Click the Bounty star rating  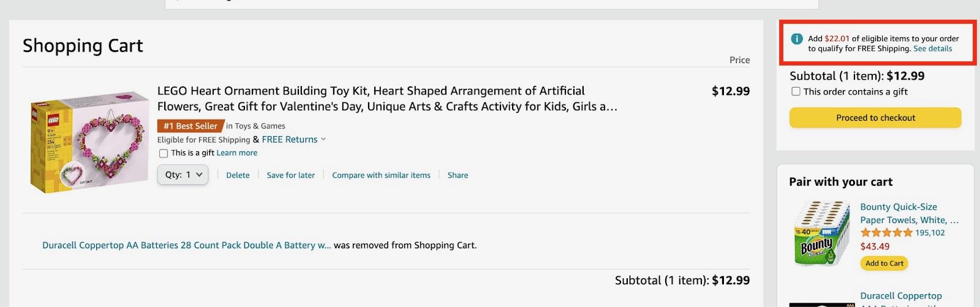886,233
